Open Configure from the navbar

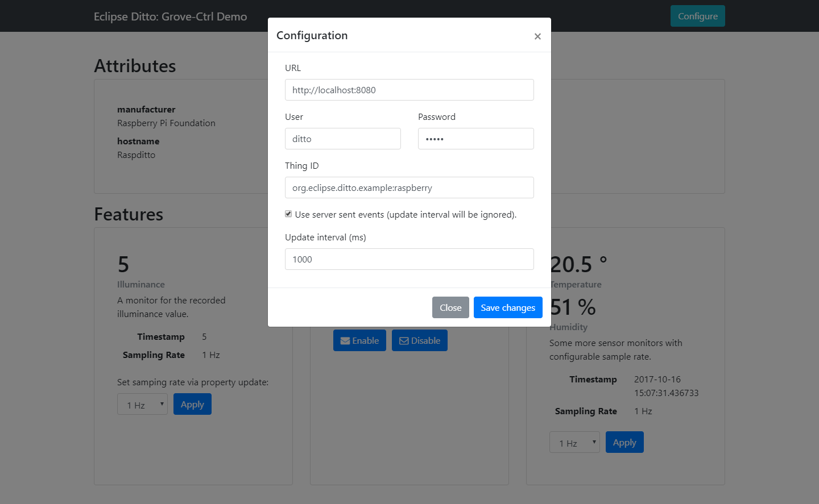(698, 16)
